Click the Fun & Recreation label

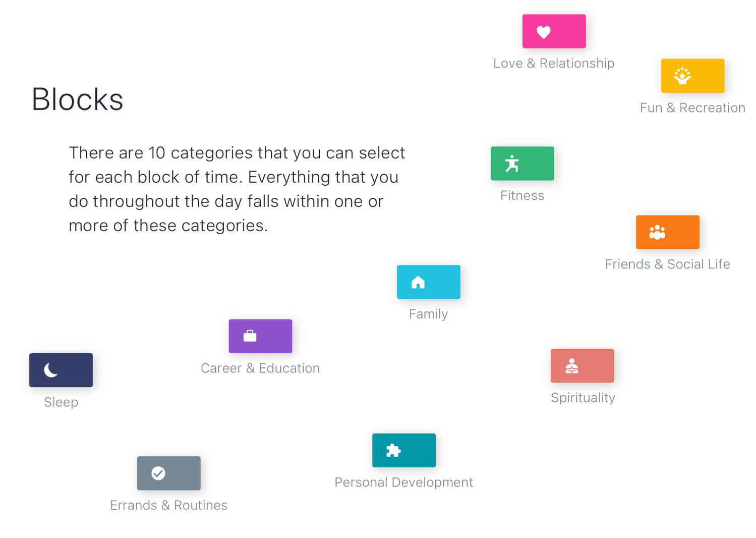pyautogui.click(x=692, y=107)
